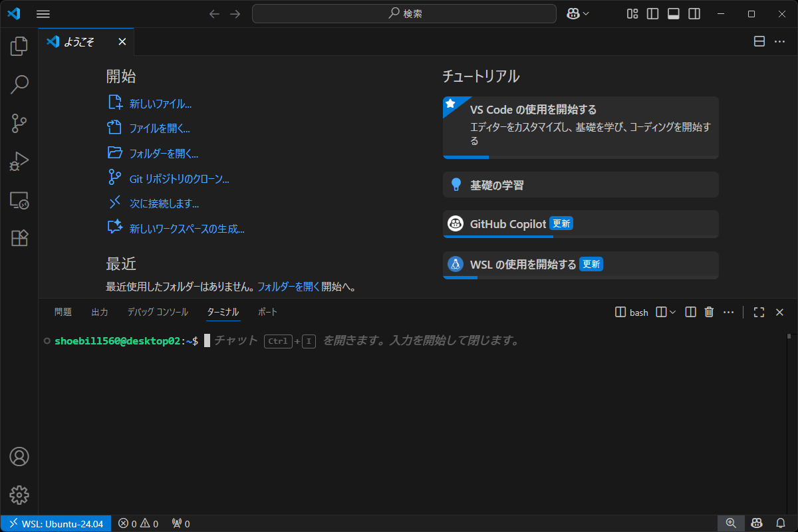Open the customize layout icon
This screenshot has height=532, width=798.
(x=632, y=13)
